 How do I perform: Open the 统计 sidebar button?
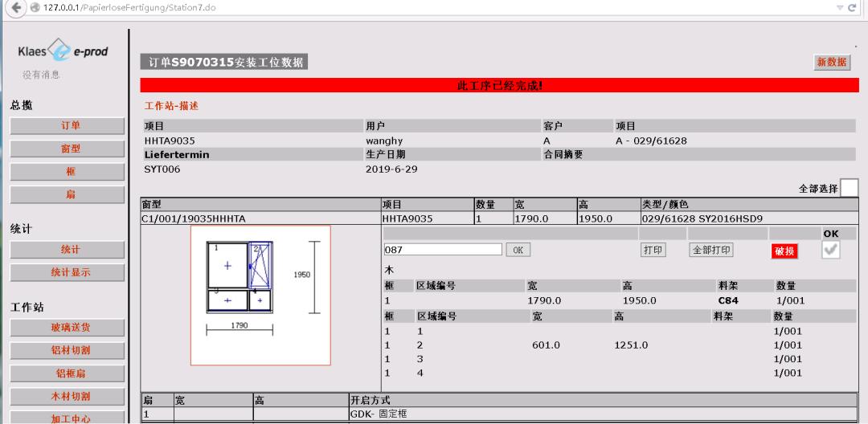68,249
